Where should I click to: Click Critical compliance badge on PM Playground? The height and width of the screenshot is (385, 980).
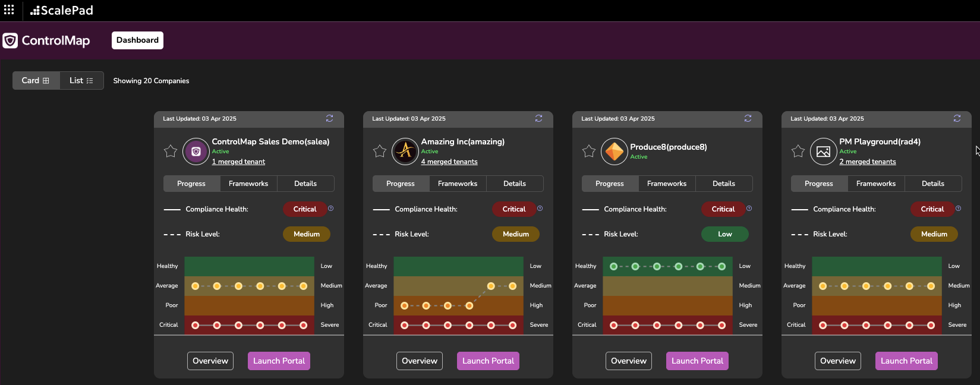(932, 209)
